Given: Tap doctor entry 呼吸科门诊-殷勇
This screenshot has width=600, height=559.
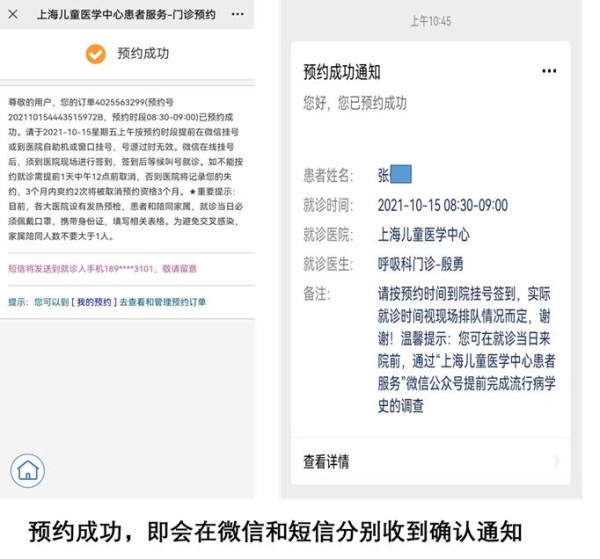Looking at the screenshot, I should [x=421, y=264].
